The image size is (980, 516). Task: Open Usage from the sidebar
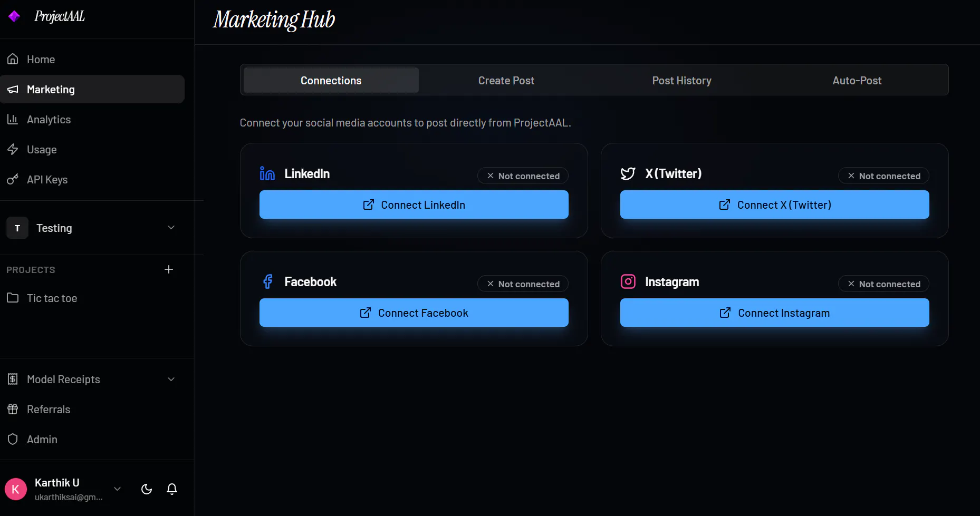(x=92, y=149)
